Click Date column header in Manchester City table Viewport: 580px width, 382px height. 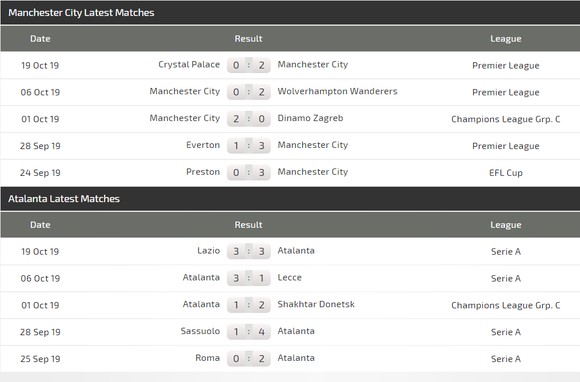click(40, 39)
